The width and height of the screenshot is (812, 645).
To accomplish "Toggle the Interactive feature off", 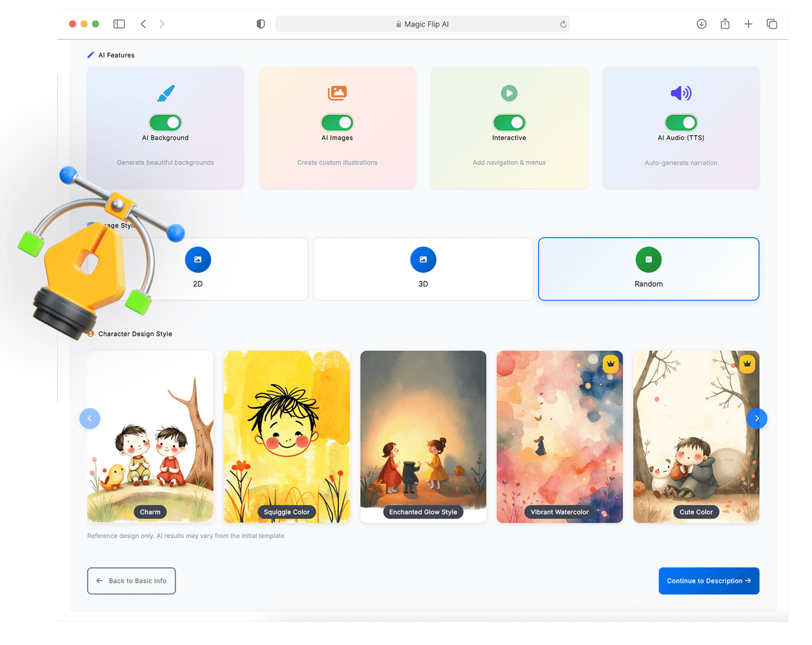I will [509, 123].
